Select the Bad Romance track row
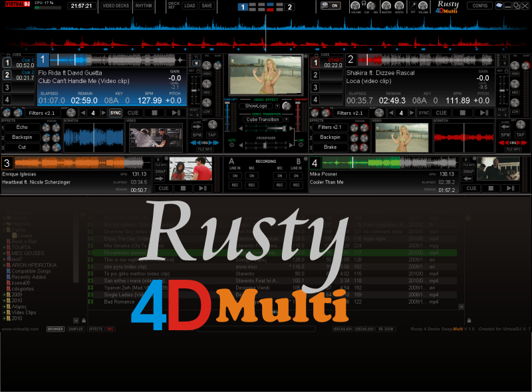Image resolution: width=532 pixels, height=392 pixels. [x=271, y=302]
